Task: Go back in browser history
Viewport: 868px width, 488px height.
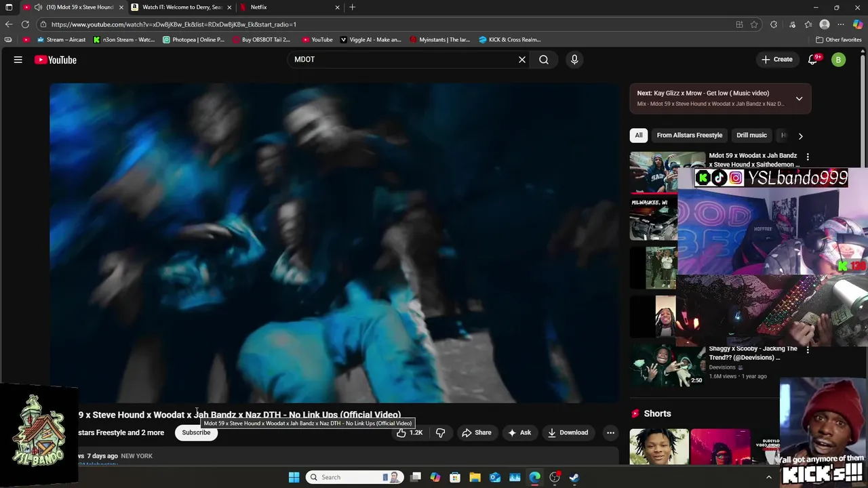Action: tap(9, 24)
